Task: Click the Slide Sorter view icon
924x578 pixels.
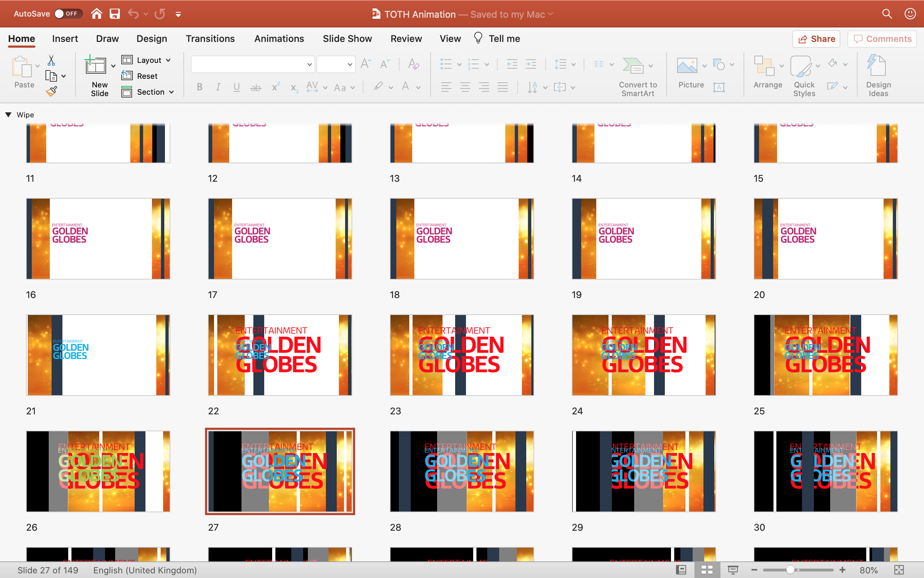Action: pos(707,570)
